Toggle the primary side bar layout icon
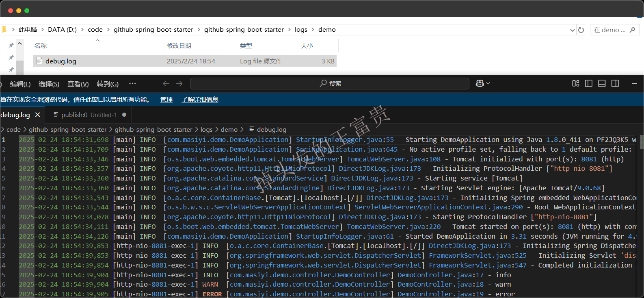This screenshot has width=644, height=298. [x=589, y=83]
